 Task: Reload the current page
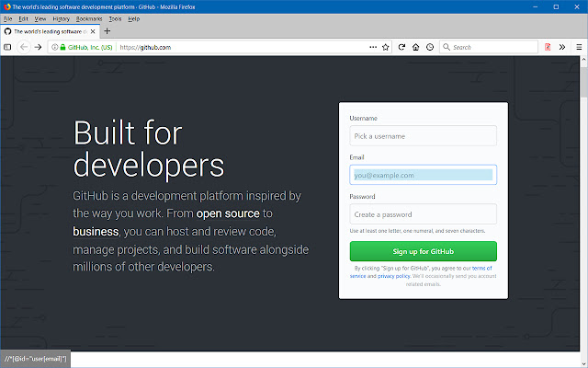point(401,47)
